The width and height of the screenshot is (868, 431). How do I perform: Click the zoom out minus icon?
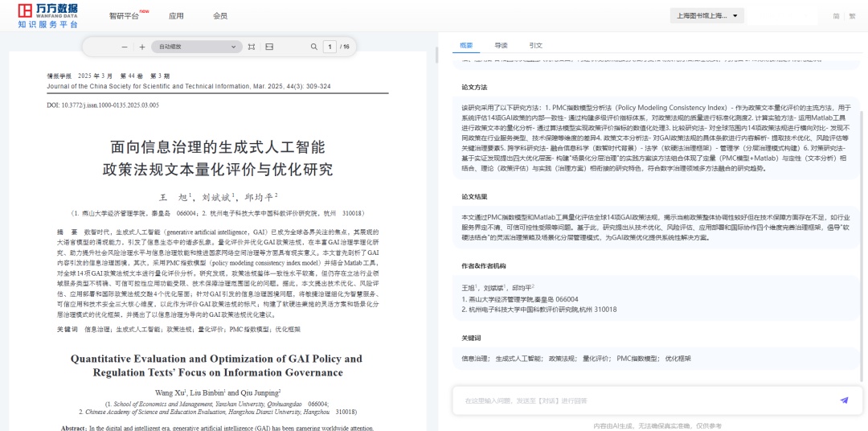pyautogui.click(x=125, y=47)
